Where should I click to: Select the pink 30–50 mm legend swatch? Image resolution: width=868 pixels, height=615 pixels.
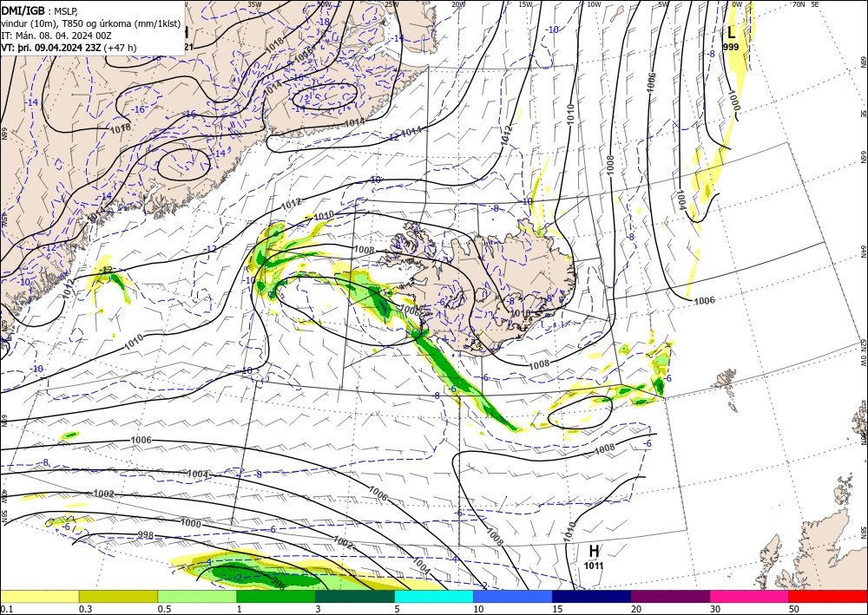[x=750, y=596]
